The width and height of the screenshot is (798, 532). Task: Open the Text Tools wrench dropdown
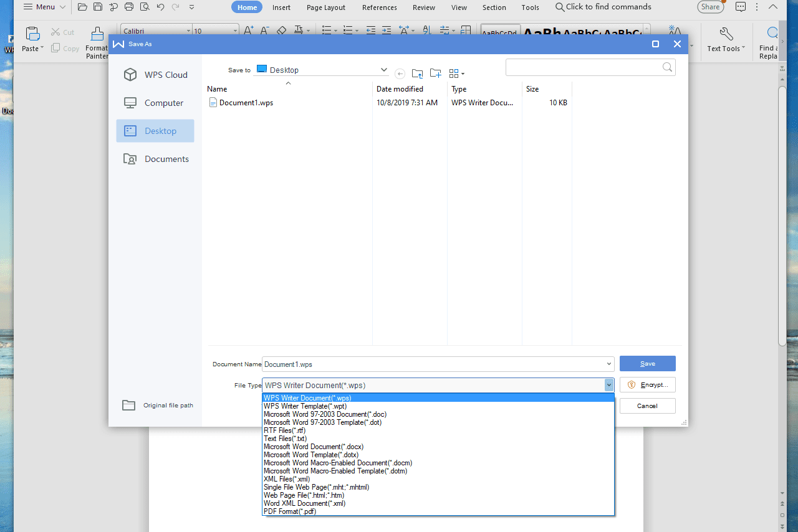(x=726, y=40)
